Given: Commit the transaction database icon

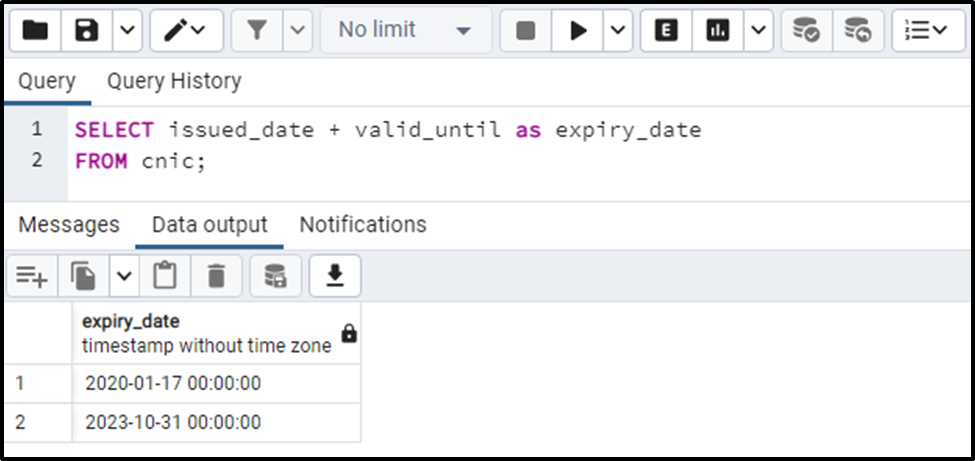Looking at the screenshot, I should coord(806,30).
